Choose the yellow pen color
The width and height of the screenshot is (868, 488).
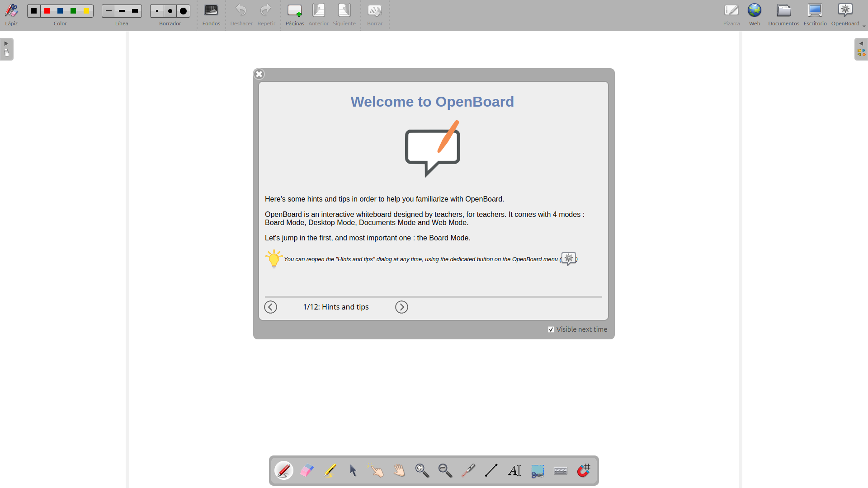86,11
